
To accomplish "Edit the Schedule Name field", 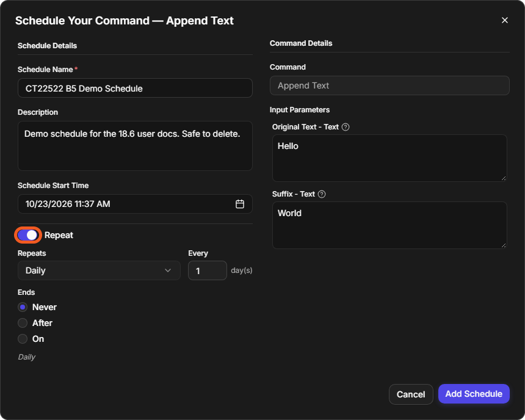I will (135, 88).
